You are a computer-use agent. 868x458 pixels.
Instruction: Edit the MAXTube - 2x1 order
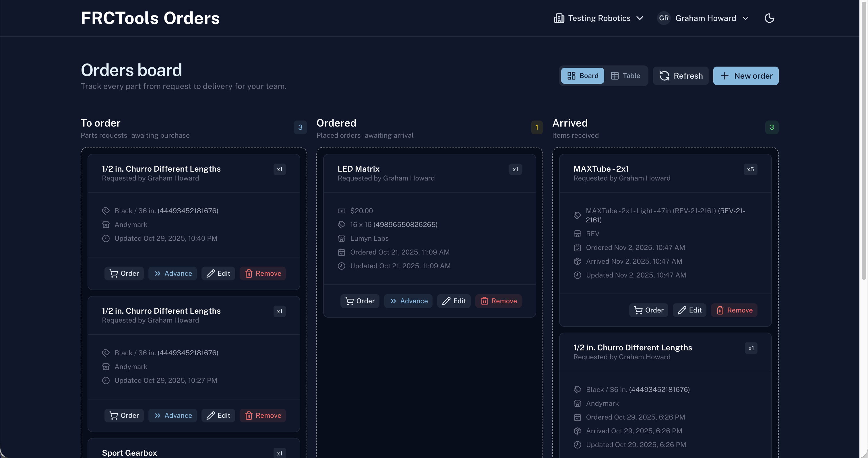[x=689, y=310]
